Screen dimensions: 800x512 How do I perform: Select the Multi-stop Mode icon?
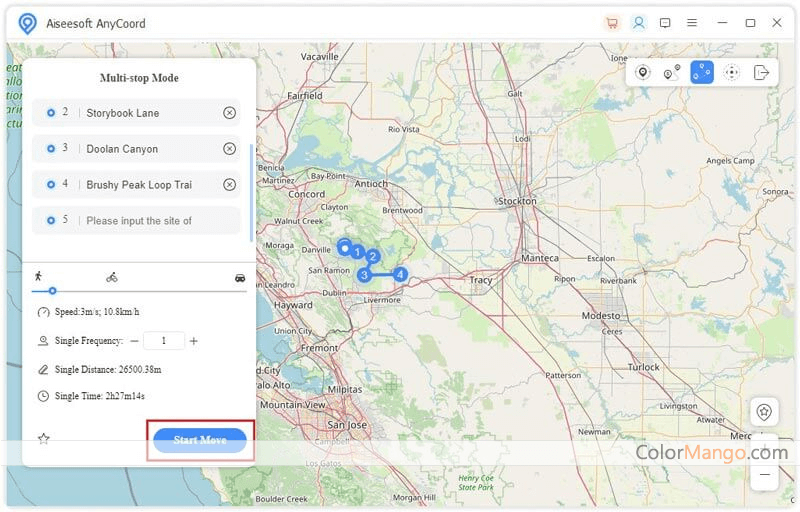(x=702, y=72)
